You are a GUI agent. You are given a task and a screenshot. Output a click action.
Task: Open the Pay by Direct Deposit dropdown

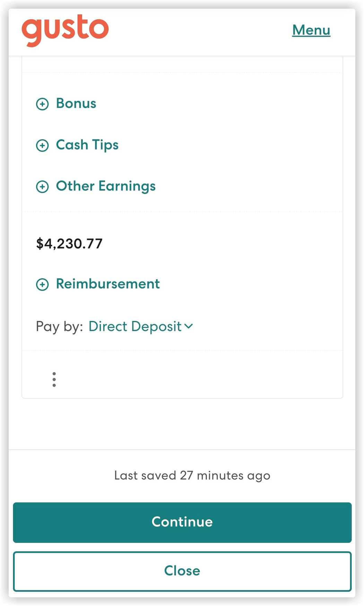[141, 326]
